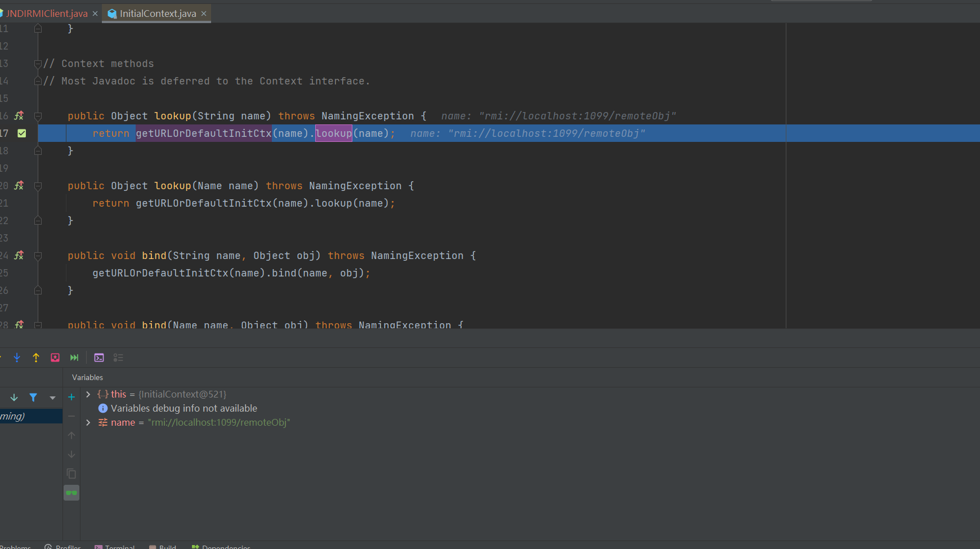Viewport: 980px width, 549px height.
Task: Click the Drop Frame icon
Action: pyautogui.click(x=55, y=358)
